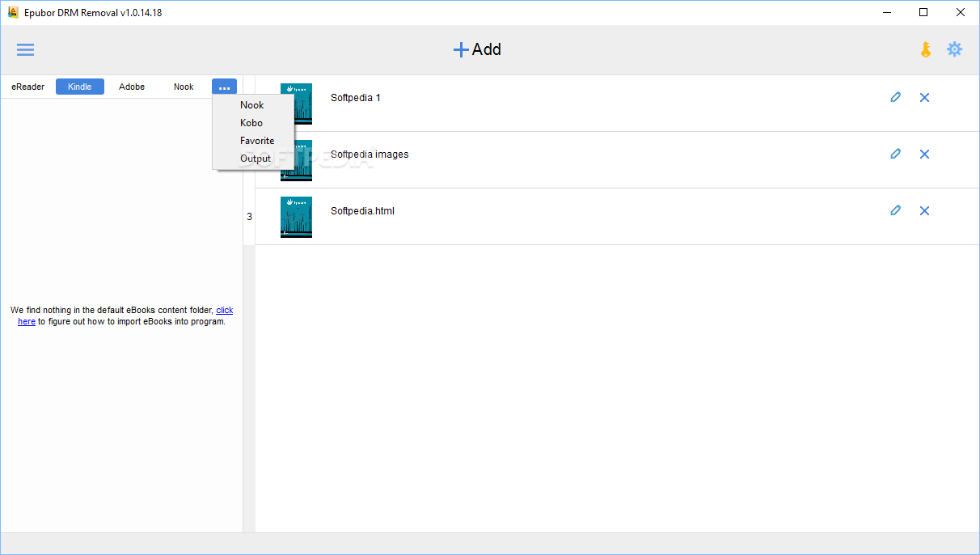Click row number 3 in the list
Viewport: 980px width, 555px height.
click(249, 217)
